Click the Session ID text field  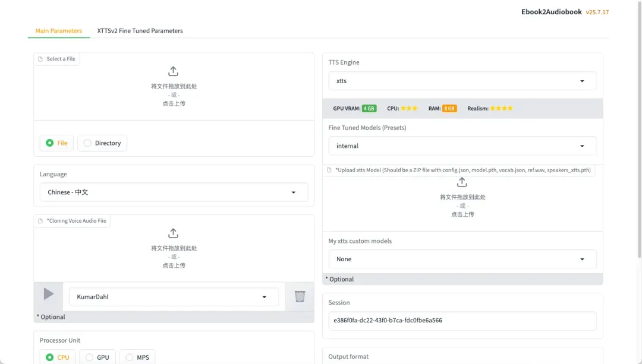coord(462,321)
